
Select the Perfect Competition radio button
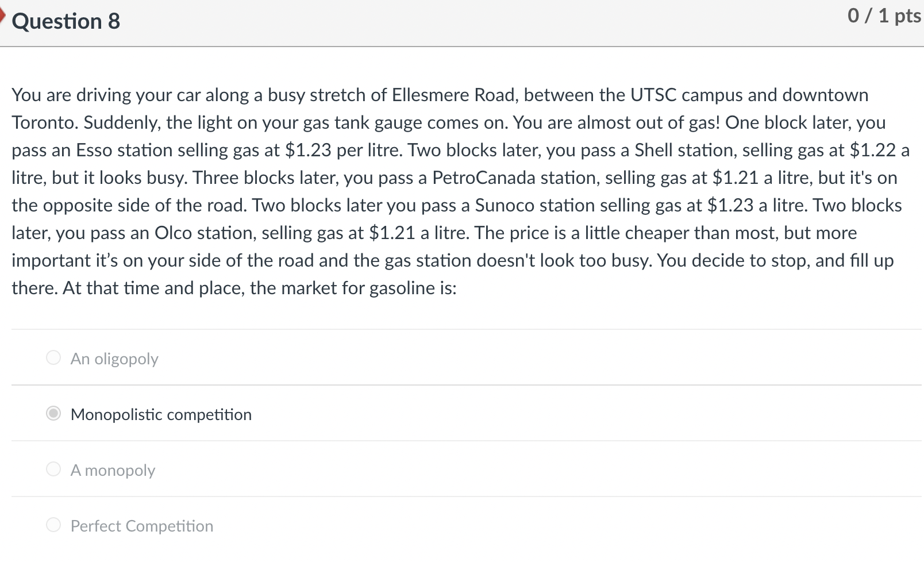click(x=53, y=525)
